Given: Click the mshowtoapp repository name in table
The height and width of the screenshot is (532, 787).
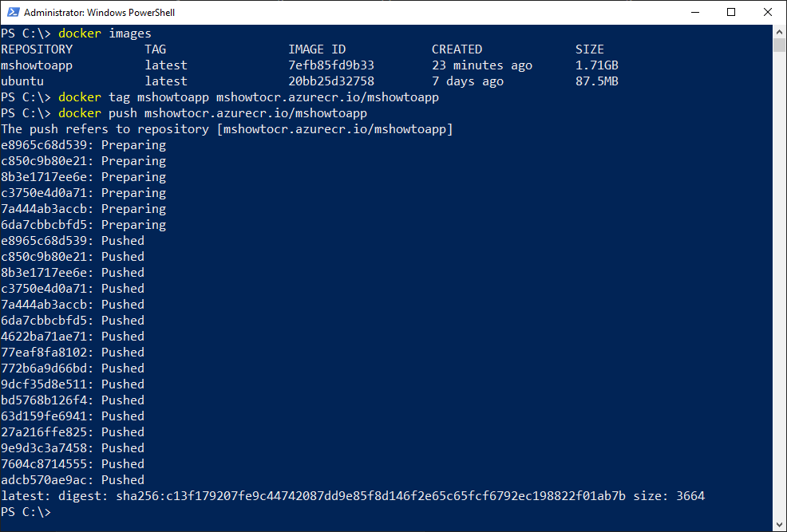Looking at the screenshot, I should pyautogui.click(x=37, y=65).
